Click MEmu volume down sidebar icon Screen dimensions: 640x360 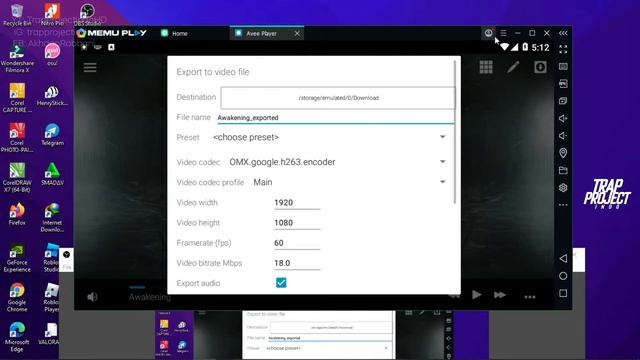point(563,136)
